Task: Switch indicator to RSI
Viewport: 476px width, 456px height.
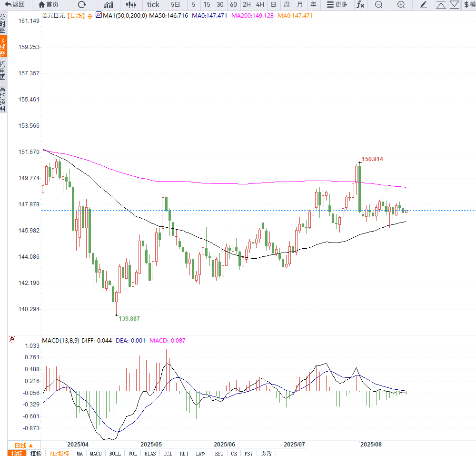Action: [x=219, y=453]
